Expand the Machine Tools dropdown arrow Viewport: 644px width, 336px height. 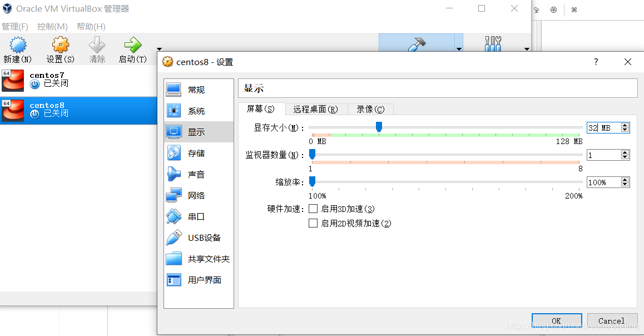(459, 49)
